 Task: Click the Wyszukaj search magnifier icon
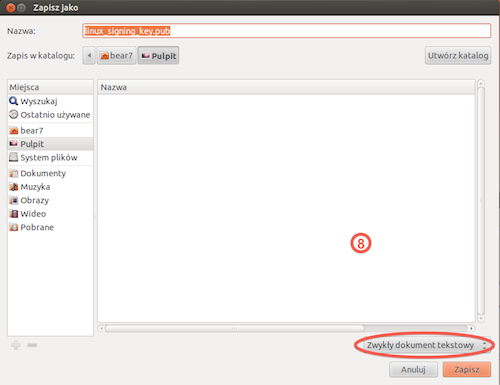tap(13, 101)
